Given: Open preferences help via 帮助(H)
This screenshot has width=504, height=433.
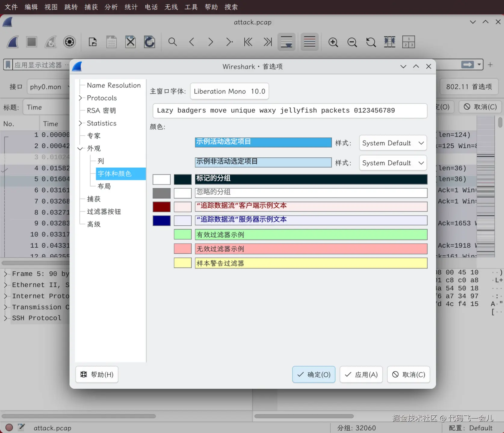Looking at the screenshot, I should coord(97,375).
